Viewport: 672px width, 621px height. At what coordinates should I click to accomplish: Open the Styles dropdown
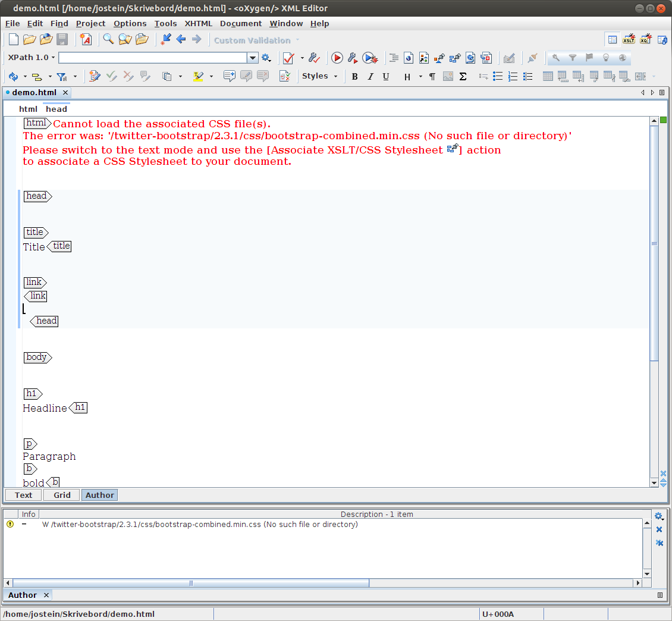[319, 76]
